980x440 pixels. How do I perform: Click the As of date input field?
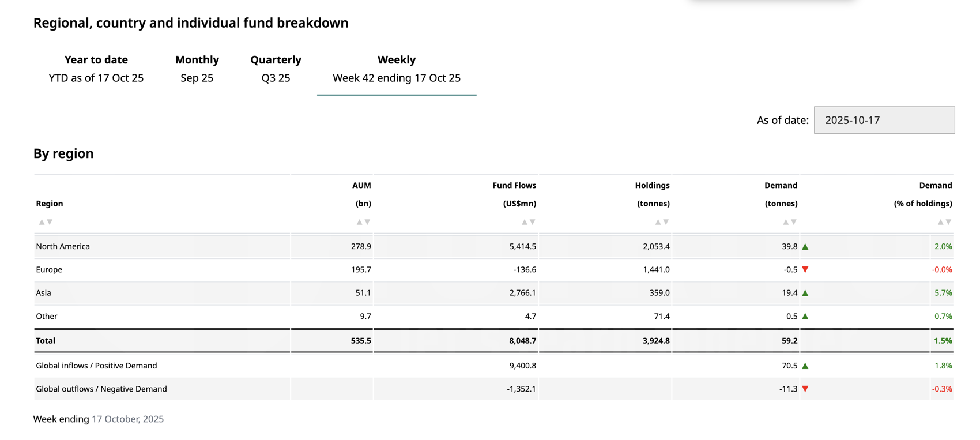pos(884,120)
